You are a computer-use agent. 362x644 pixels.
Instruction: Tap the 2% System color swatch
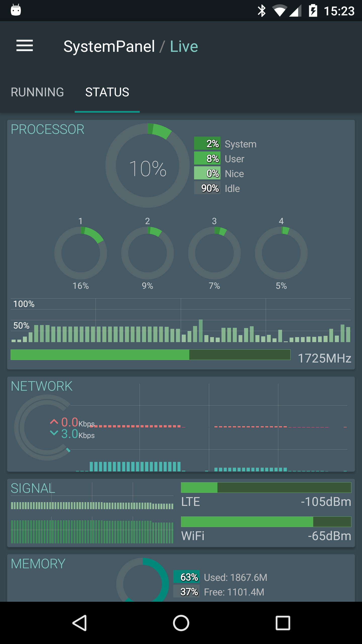tap(207, 143)
